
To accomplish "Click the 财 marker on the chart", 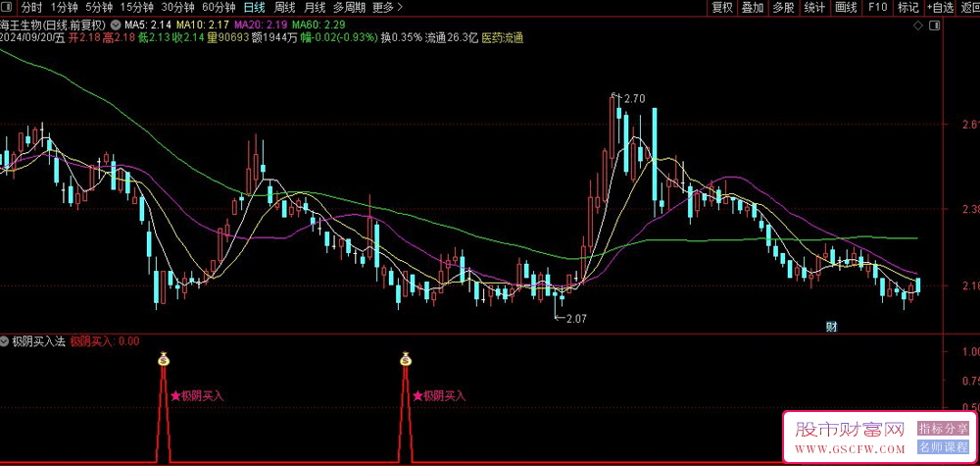I will coord(831,327).
